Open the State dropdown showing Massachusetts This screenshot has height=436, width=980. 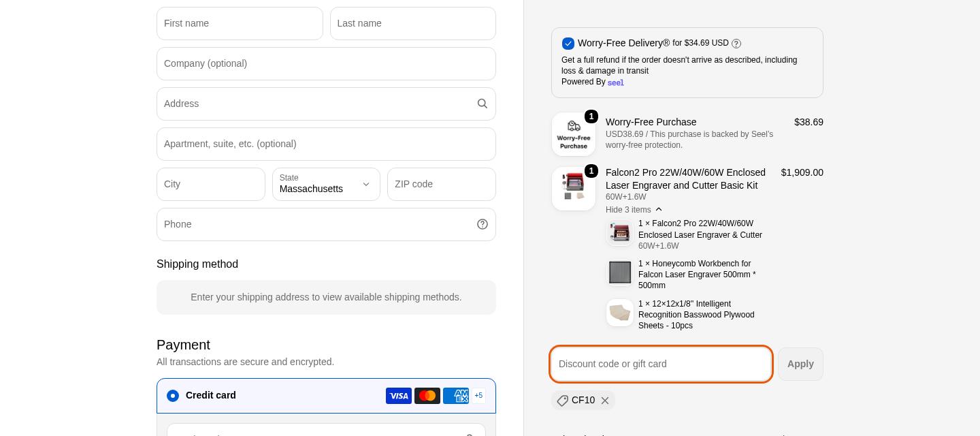pyautogui.click(x=326, y=184)
